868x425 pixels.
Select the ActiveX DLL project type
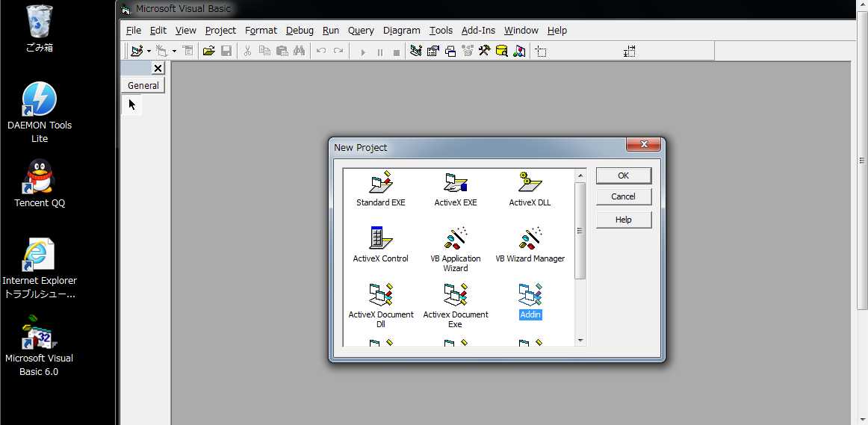530,190
